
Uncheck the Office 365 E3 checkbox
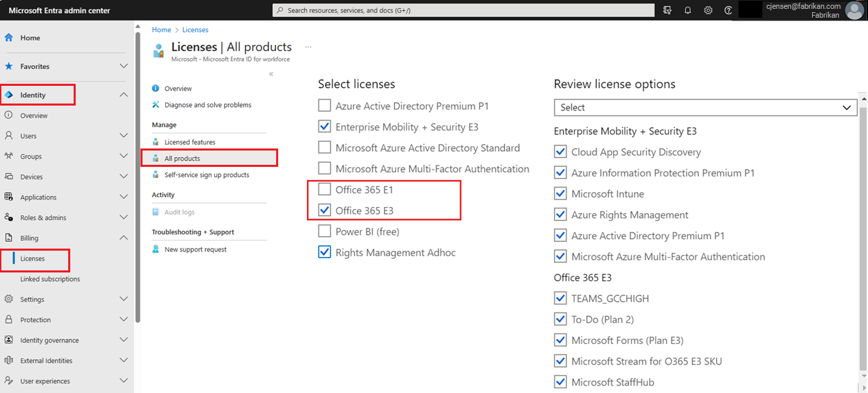pos(325,210)
